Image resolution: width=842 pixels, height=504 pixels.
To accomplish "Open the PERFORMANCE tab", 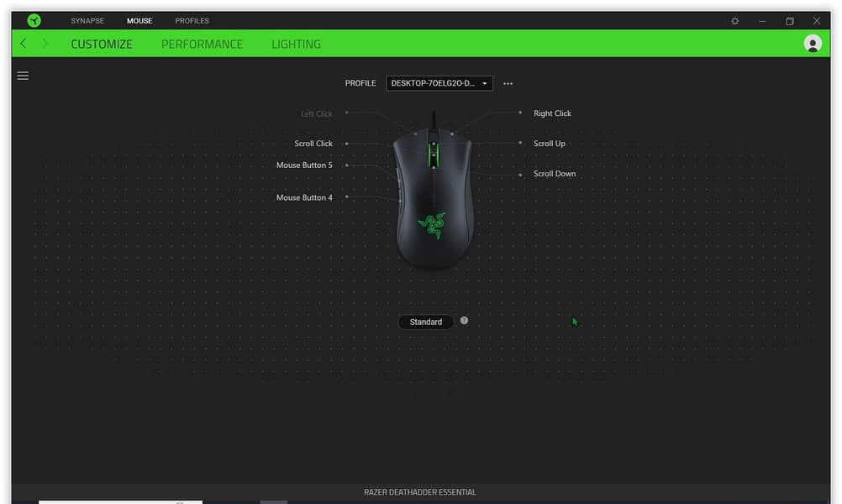I will pos(202,44).
